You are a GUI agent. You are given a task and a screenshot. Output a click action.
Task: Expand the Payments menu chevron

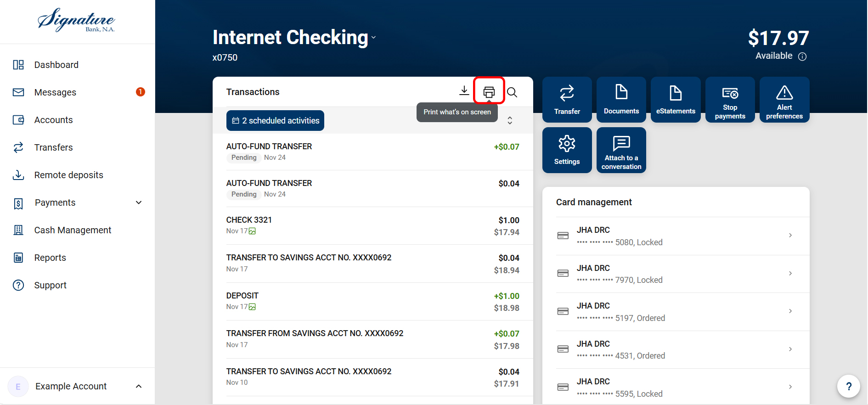click(139, 202)
